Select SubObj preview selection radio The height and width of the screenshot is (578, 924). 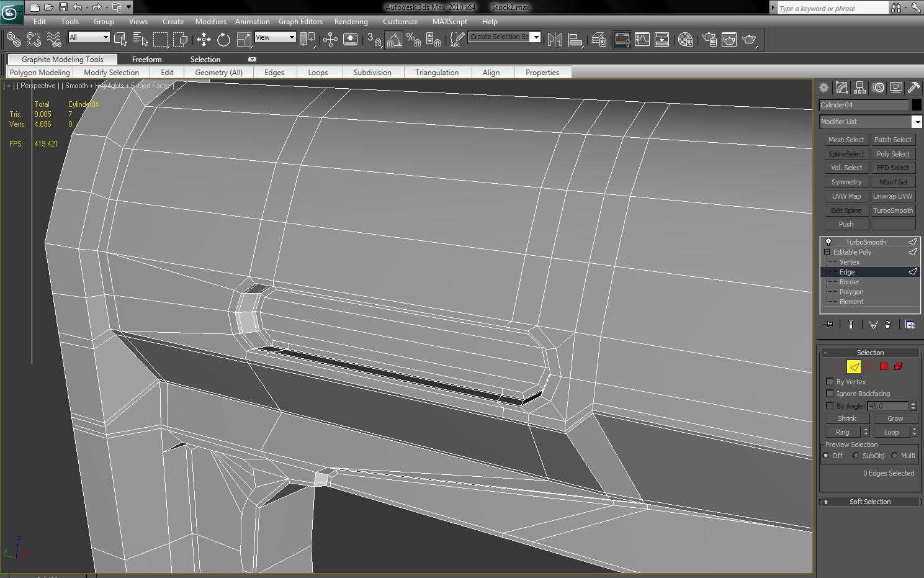pyautogui.click(x=856, y=456)
